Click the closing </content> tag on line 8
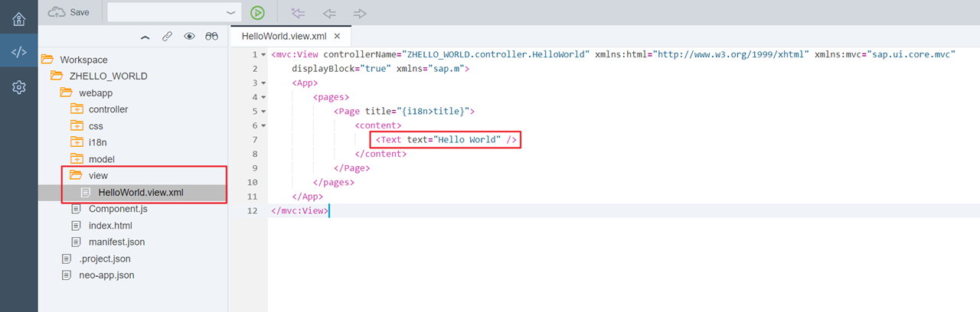980x312 pixels. (x=381, y=154)
